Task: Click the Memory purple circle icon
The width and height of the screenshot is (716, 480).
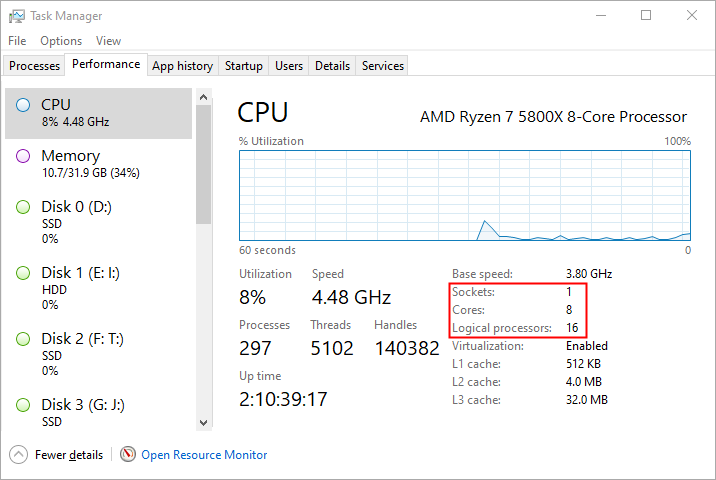Action: pyautogui.click(x=23, y=156)
